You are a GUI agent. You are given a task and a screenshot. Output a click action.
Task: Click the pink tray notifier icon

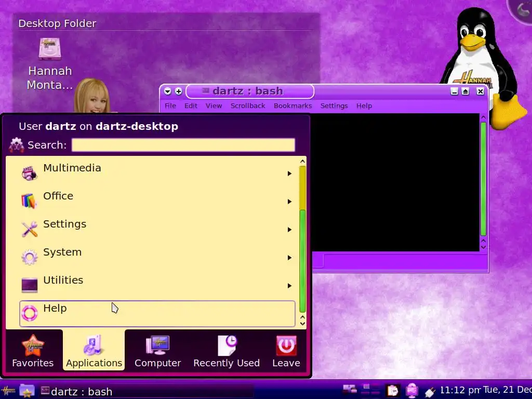pyautogui.click(x=411, y=391)
